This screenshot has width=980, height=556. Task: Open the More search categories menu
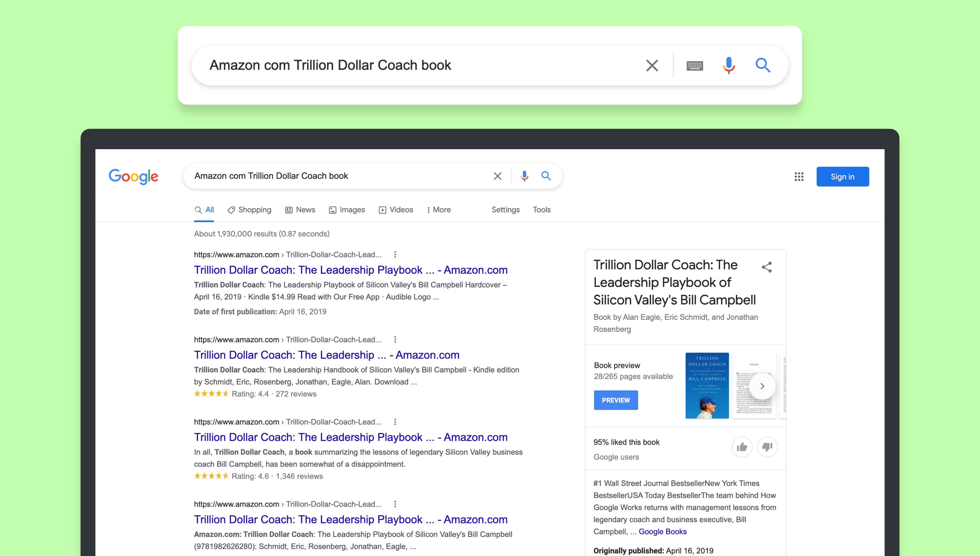tap(439, 210)
